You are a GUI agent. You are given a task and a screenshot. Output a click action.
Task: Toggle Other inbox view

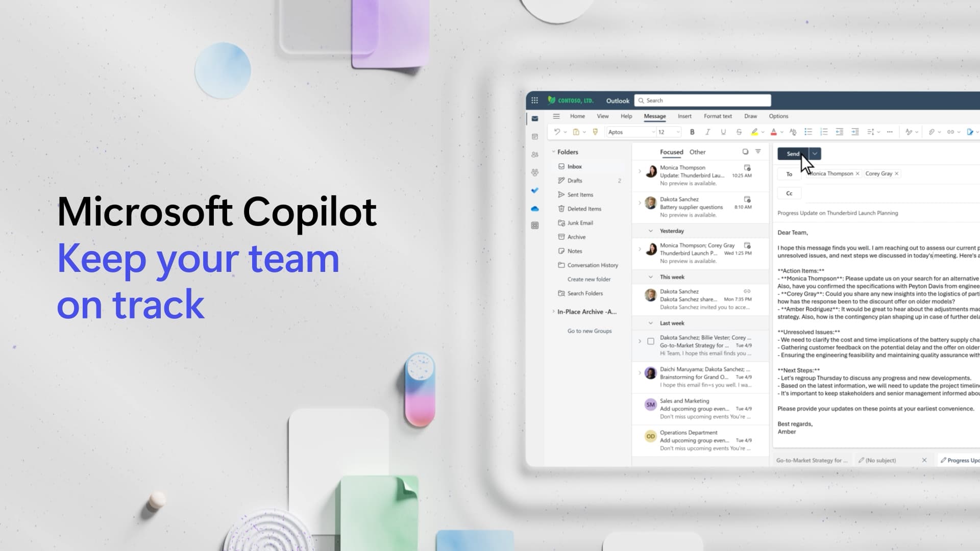698,152
